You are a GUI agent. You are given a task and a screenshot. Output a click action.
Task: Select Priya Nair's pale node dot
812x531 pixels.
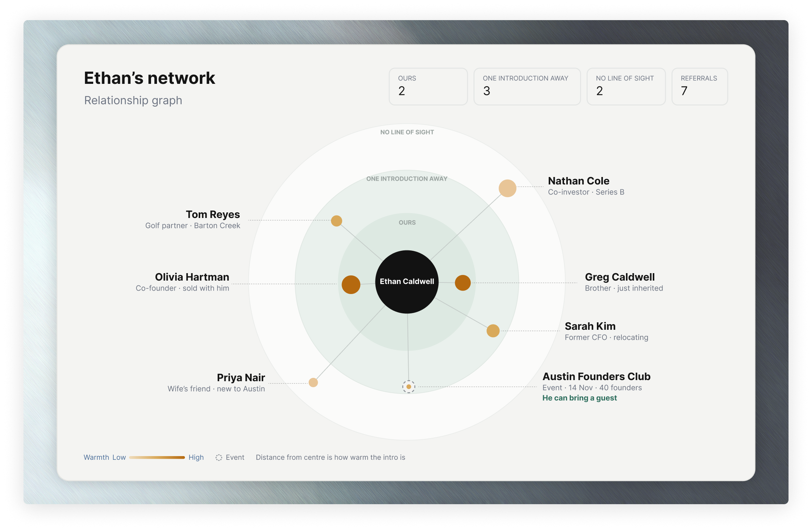pos(313,382)
